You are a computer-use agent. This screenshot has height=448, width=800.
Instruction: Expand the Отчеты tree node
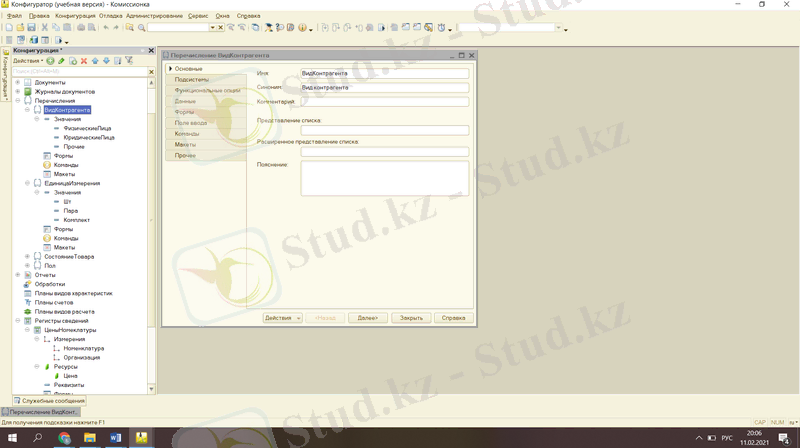coord(17,275)
